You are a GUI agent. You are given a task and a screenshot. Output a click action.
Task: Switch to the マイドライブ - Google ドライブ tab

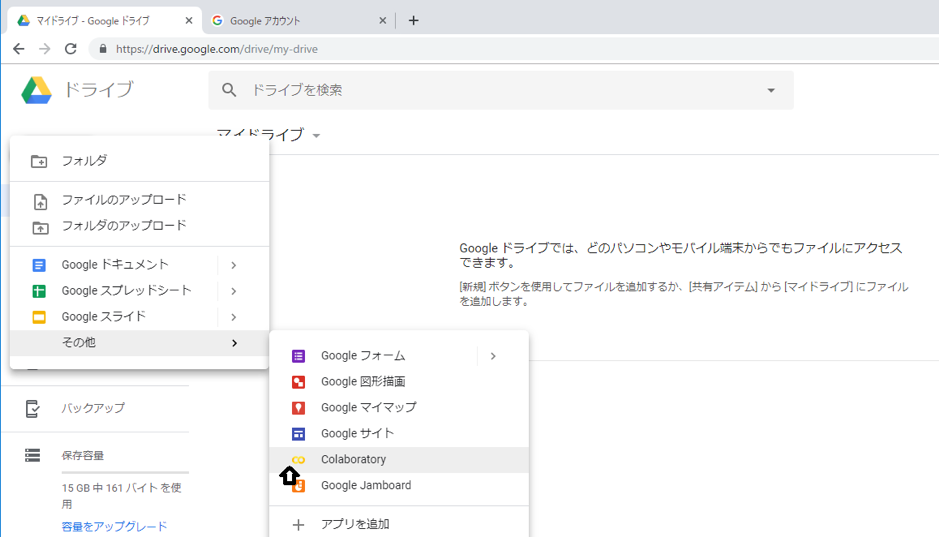click(105, 20)
